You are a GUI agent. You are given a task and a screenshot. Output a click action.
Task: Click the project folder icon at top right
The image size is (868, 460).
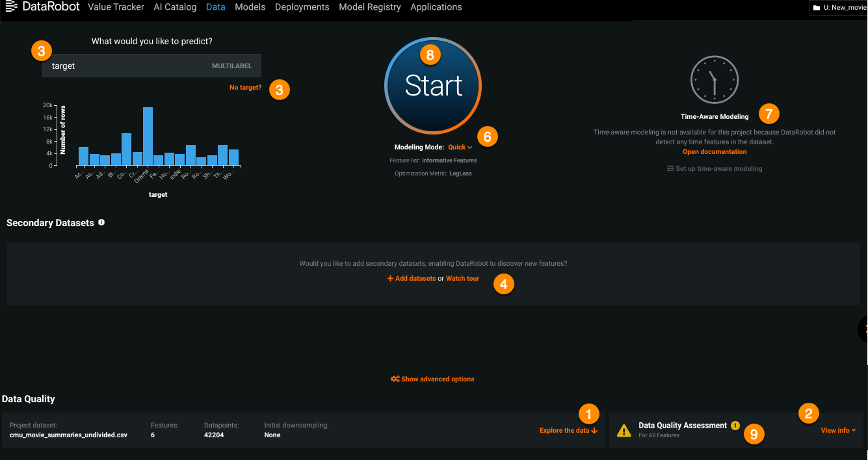click(x=816, y=8)
